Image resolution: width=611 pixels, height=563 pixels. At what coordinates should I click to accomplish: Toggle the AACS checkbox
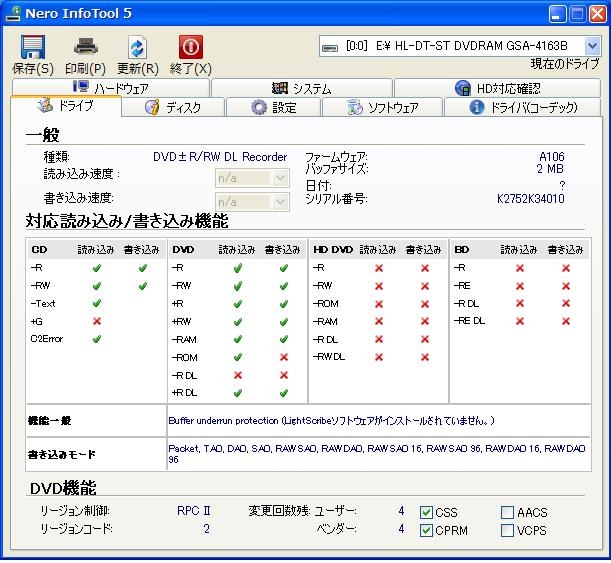[x=507, y=512]
